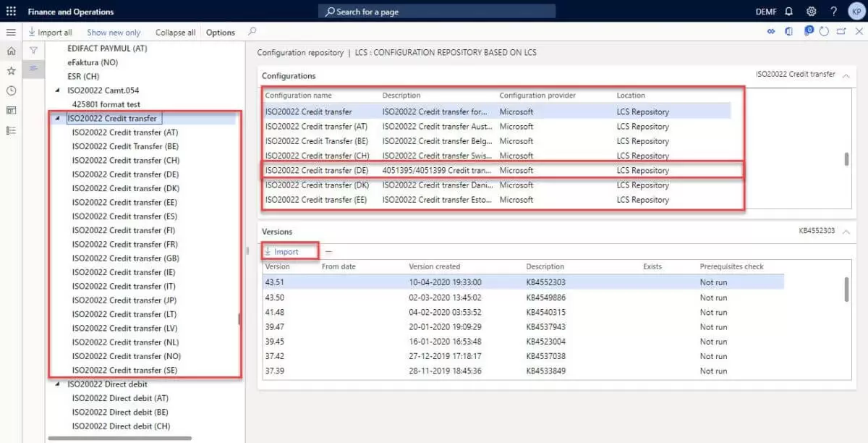Open Favorites via the star icon

[x=11, y=70]
